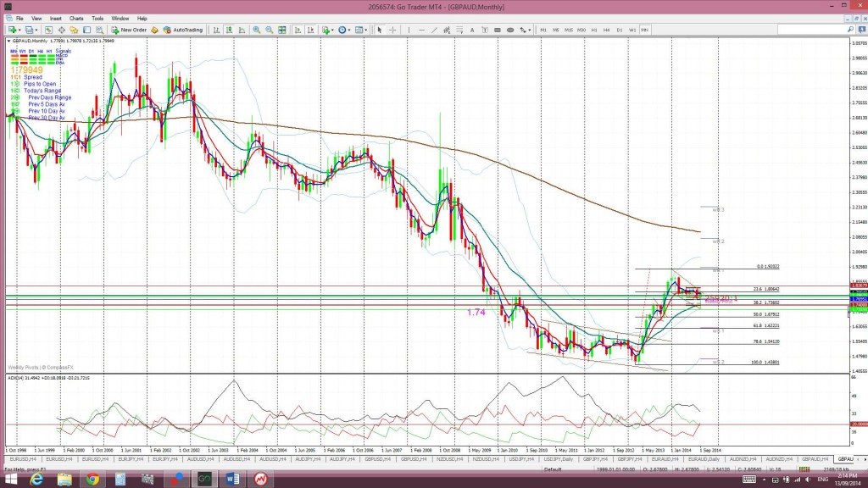Switch to M30 timeframe
Screen dimensions: 868x488
pyautogui.click(x=581, y=30)
